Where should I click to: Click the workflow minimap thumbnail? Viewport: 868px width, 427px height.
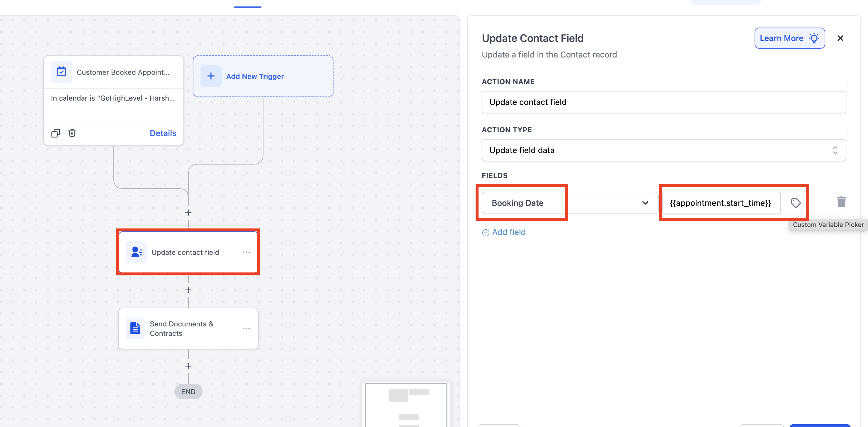(406, 404)
